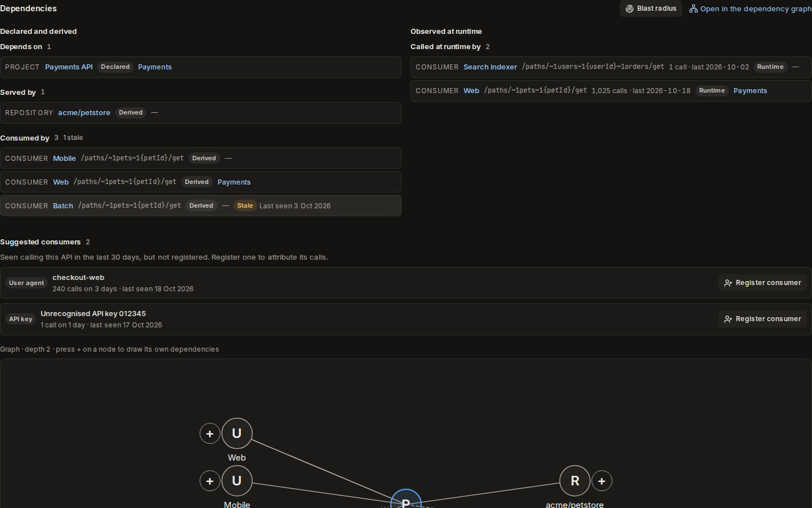Open Payments link on the derived Web consumer row
812x508 pixels.
(x=234, y=182)
